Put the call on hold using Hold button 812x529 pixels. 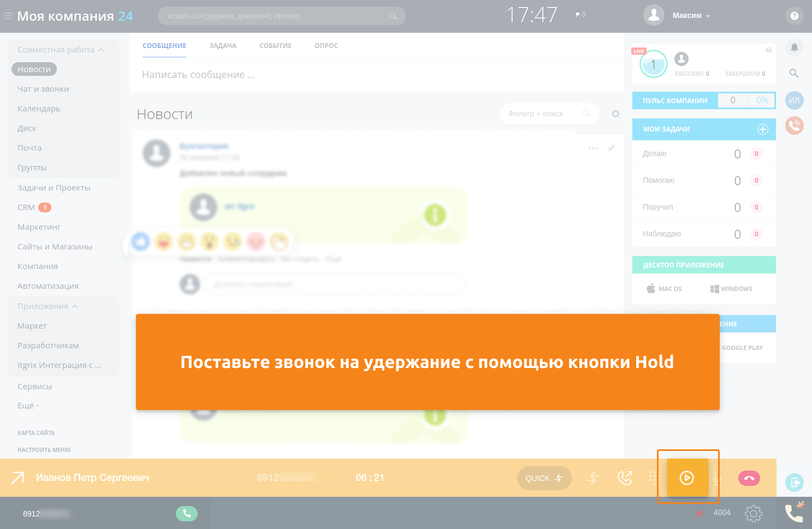point(686,477)
